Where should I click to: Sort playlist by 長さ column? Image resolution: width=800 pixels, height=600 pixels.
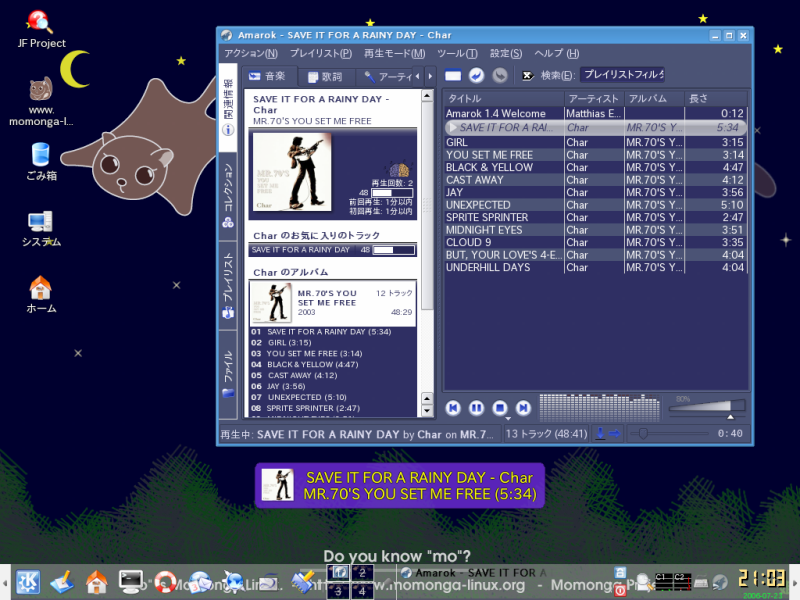716,98
